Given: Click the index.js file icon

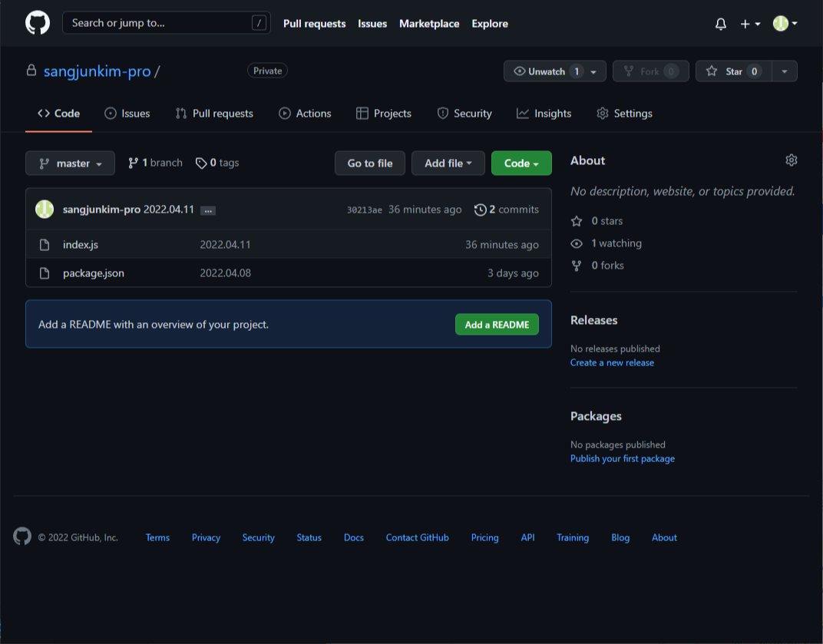Looking at the screenshot, I should tap(45, 245).
